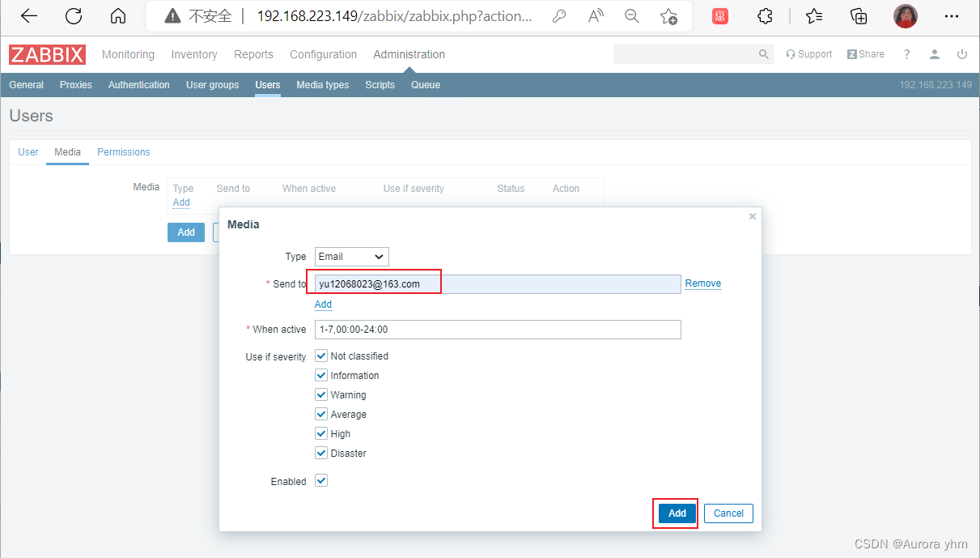The height and width of the screenshot is (558, 980).
Task: Uncheck the Average severity checkbox
Action: point(321,414)
